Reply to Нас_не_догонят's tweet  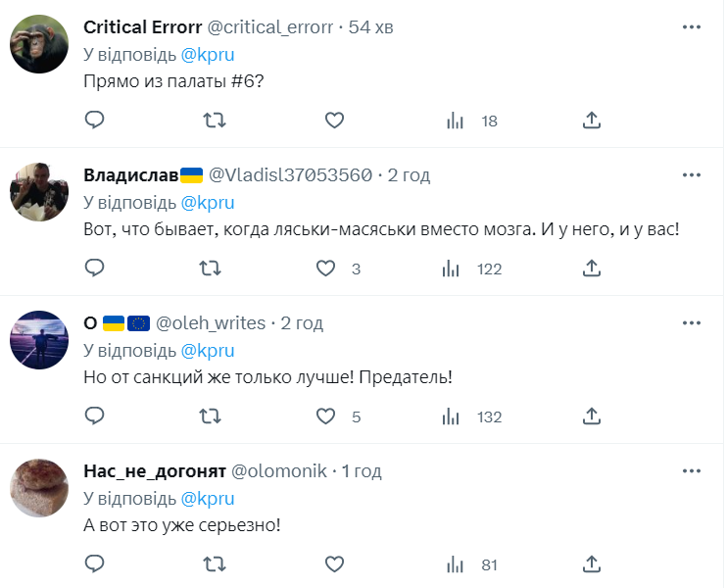click(x=95, y=564)
